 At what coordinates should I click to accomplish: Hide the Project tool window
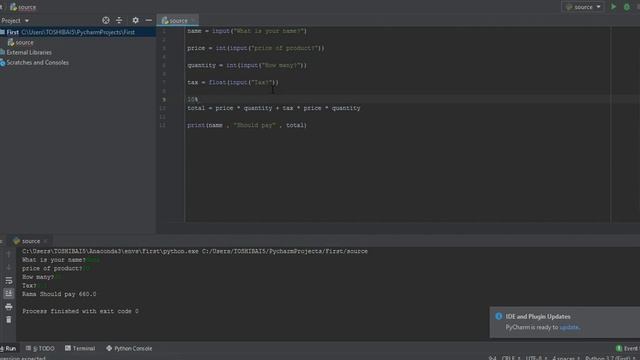(149, 20)
